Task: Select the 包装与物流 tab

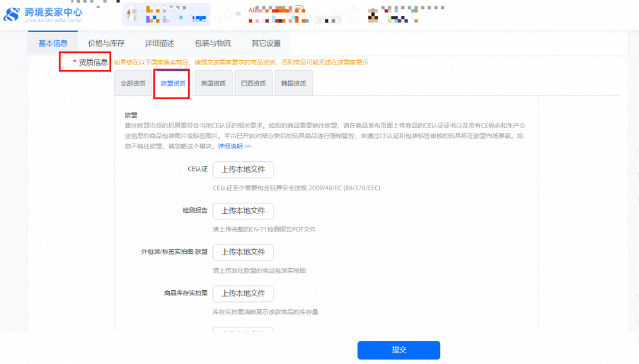Action: click(214, 43)
